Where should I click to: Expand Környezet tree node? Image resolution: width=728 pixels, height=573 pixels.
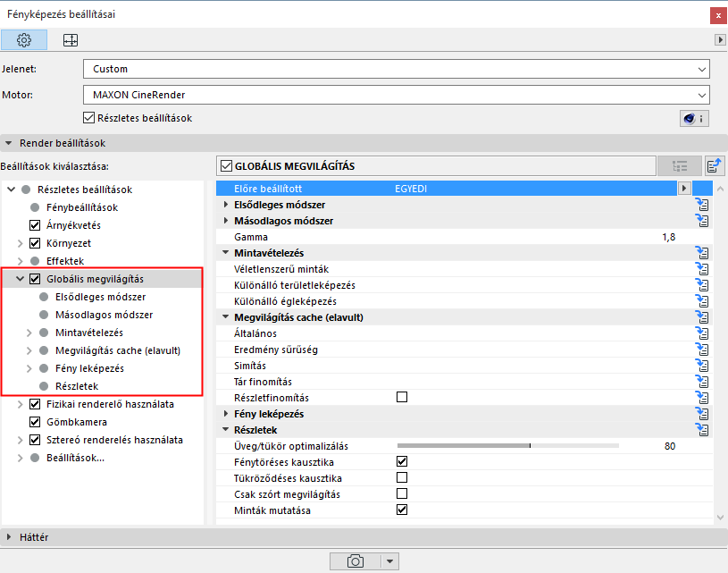click(x=20, y=243)
